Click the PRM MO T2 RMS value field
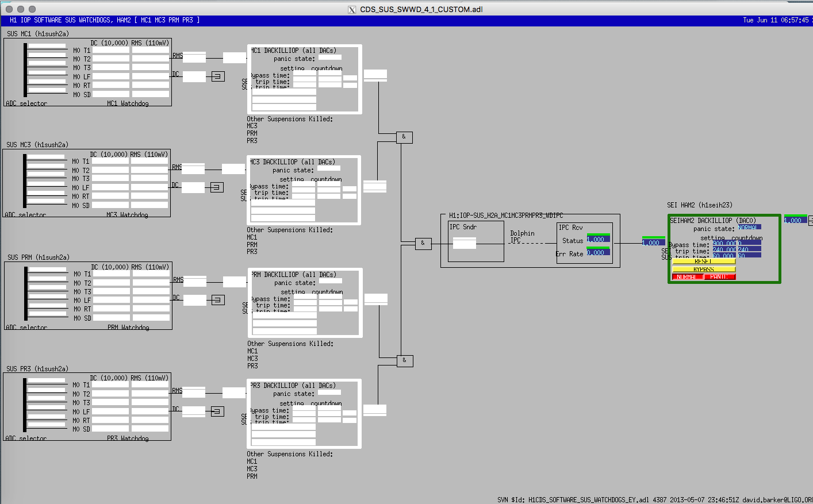 (152, 283)
